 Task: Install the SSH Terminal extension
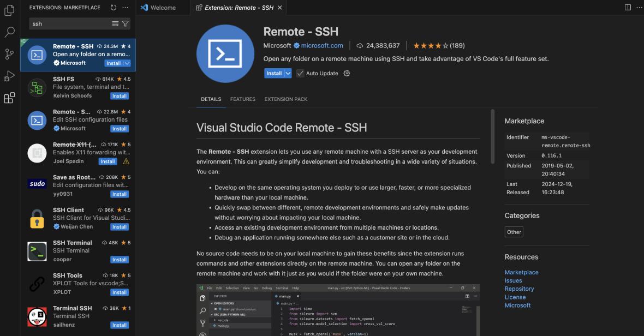pos(120,260)
